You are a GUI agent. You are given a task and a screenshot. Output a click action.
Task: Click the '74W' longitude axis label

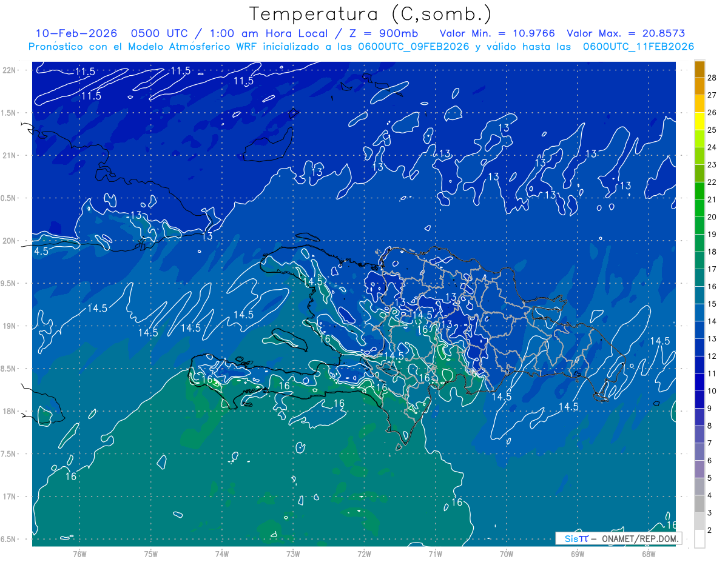(x=221, y=554)
